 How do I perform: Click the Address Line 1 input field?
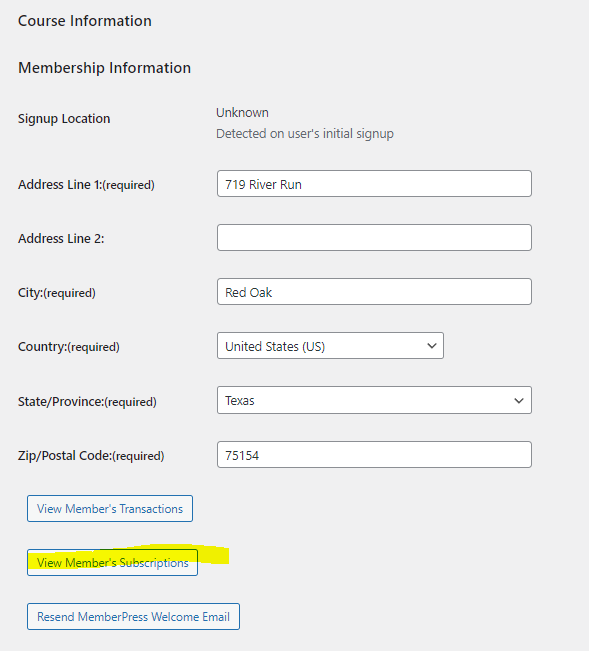[374, 184]
